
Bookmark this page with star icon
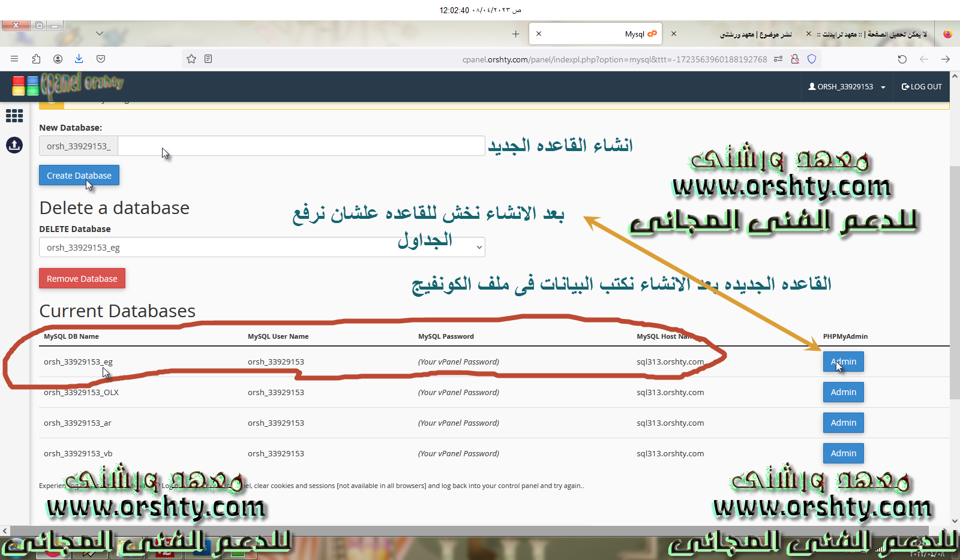(191, 59)
